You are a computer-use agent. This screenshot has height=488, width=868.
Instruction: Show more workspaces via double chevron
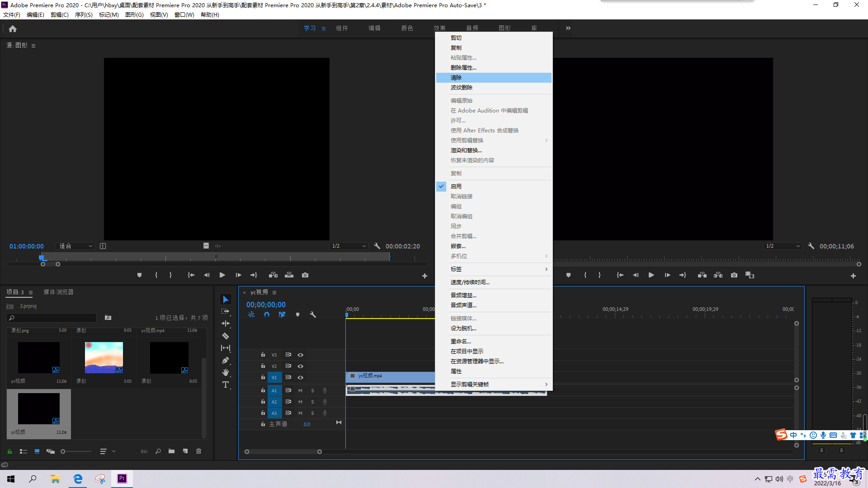(568, 28)
